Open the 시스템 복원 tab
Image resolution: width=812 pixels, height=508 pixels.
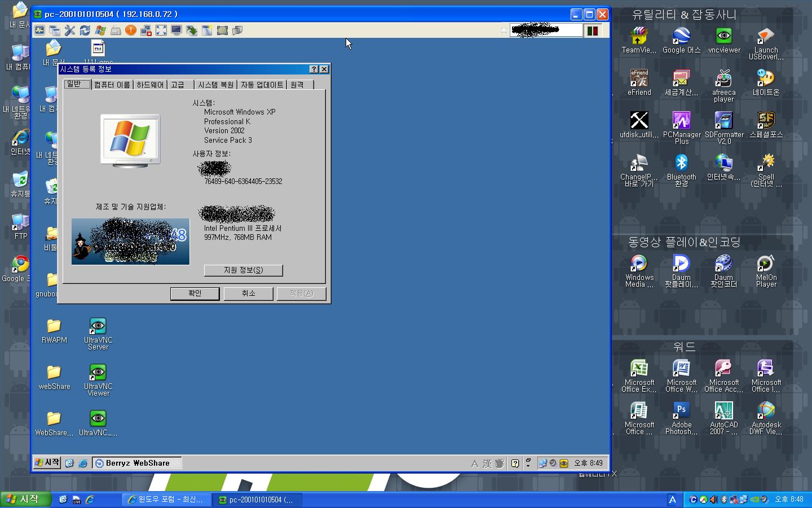pos(215,85)
